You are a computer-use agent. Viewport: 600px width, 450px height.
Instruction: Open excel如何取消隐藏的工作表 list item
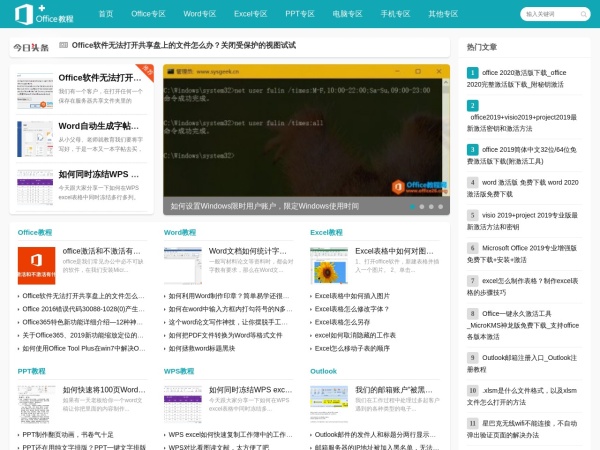coord(355,335)
